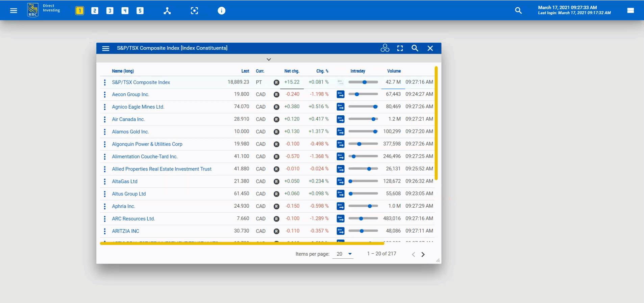This screenshot has height=303, width=644.
Task: Click the white card icon at top right
Action: click(x=630, y=10)
